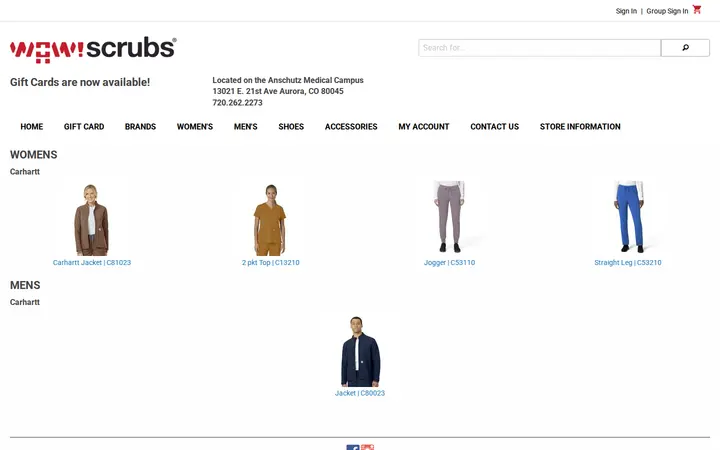Screen dimensions: 720x450
Task: Click the phone number 720.262.2273
Action: click(x=237, y=103)
